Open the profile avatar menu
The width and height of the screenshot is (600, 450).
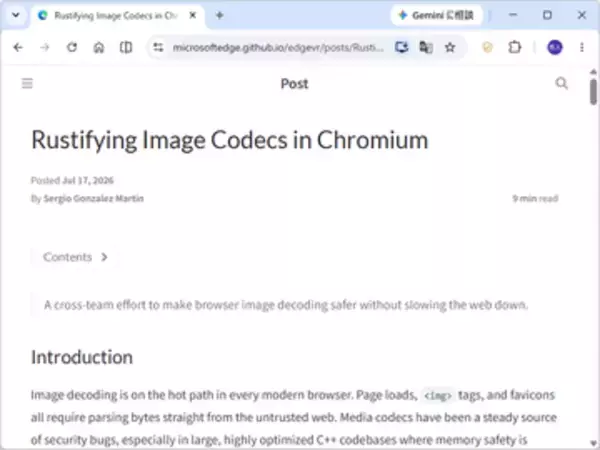click(554, 47)
